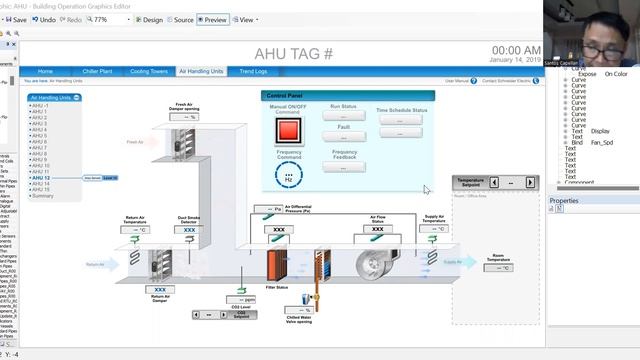
Task: Expand the Bind Fan_Spd tree node
Action: (566, 143)
